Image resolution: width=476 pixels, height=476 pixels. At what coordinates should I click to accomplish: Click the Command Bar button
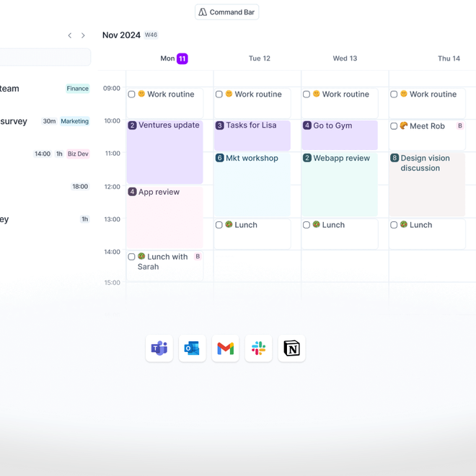tap(226, 12)
